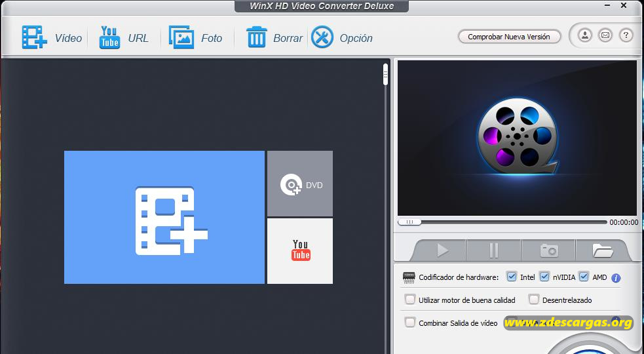Click the file list vertical scrollbar handle

tap(385, 75)
